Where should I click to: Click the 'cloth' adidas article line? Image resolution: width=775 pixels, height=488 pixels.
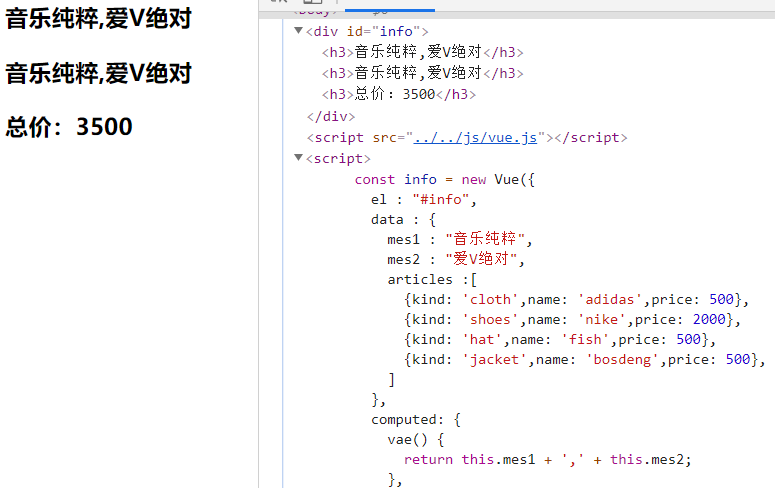pyautogui.click(x=576, y=300)
